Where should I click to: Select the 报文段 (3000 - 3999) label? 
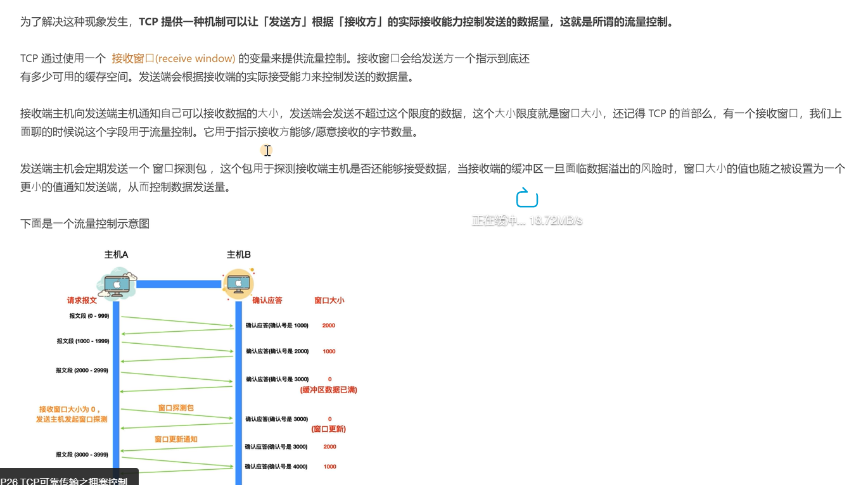pyautogui.click(x=82, y=455)
